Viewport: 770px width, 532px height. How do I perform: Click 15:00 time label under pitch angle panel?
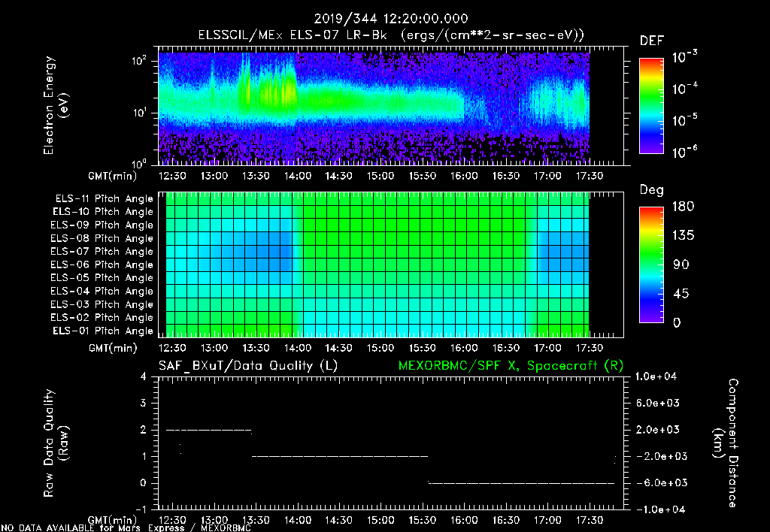[x=380, y=348]
